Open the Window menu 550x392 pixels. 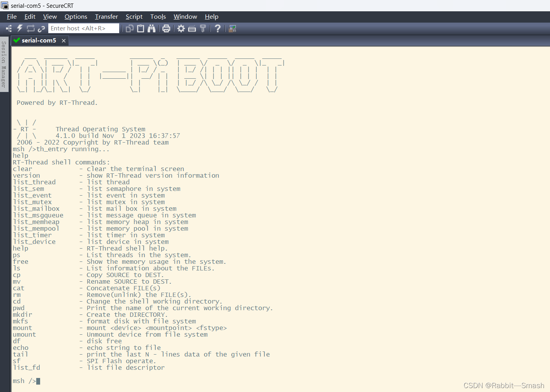pos(185,16)
